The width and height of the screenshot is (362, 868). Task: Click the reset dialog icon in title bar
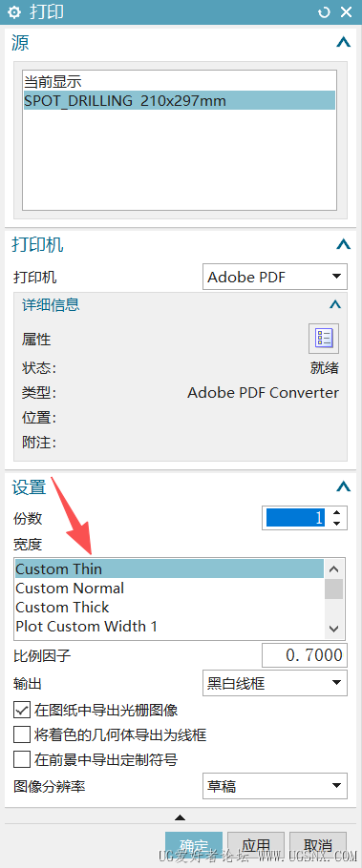click(x=325, y=11)
